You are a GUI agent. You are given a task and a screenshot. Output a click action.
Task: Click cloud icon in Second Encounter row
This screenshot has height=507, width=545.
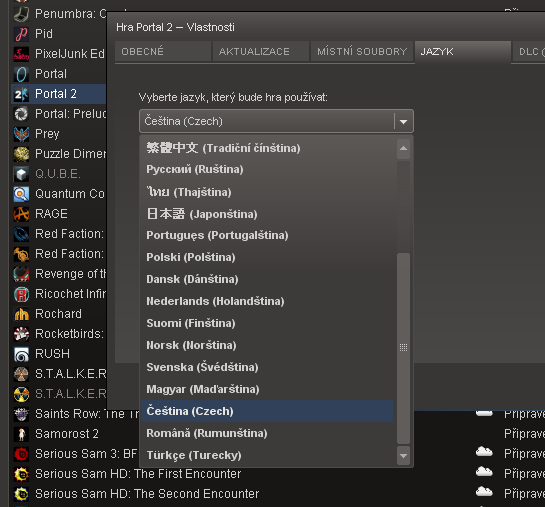tap(484, 491)
